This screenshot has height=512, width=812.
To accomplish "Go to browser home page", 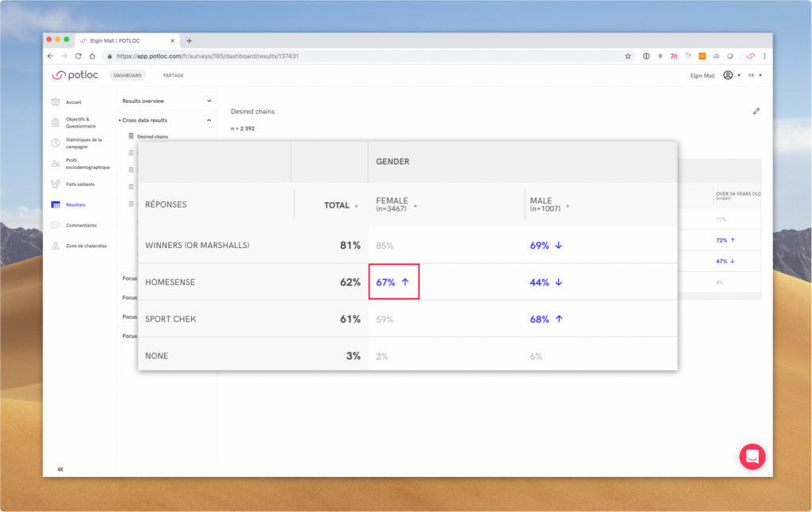I will tap(92, 56).
